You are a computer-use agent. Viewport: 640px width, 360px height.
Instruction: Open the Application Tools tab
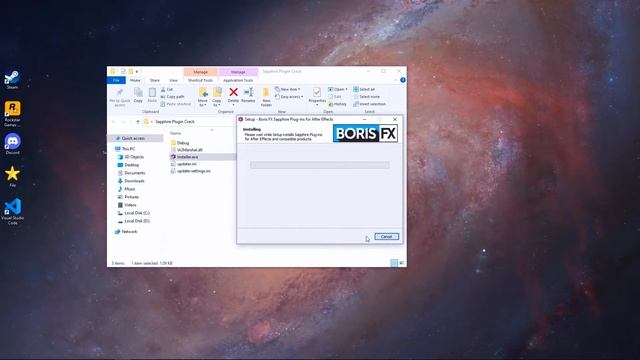coord(238,80)
